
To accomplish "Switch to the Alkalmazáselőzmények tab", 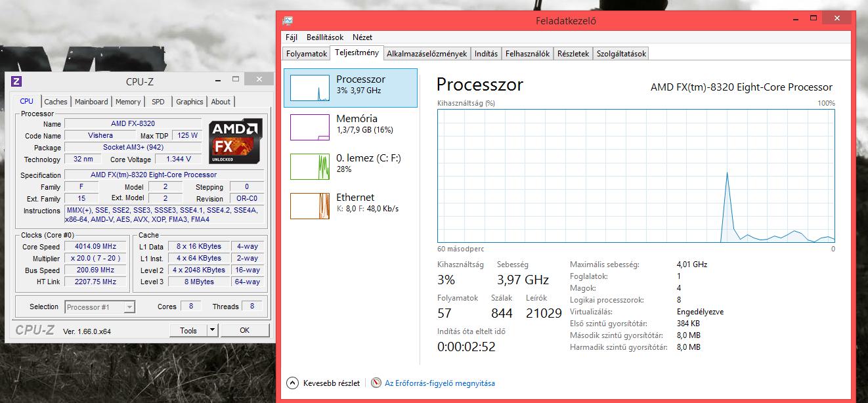I will pyautogui.click(x=427, y=54).
